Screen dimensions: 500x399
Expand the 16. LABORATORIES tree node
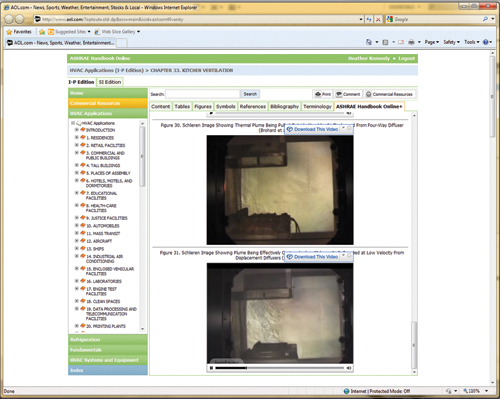pos(77,281)
